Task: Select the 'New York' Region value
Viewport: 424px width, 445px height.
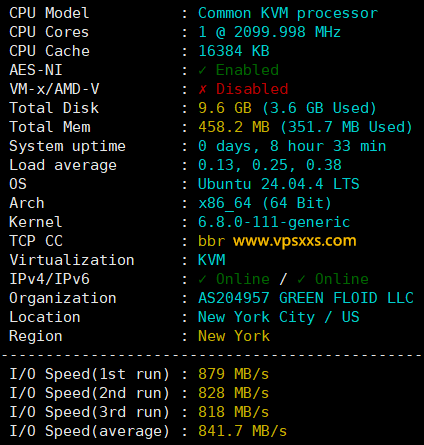Action: 234,336
